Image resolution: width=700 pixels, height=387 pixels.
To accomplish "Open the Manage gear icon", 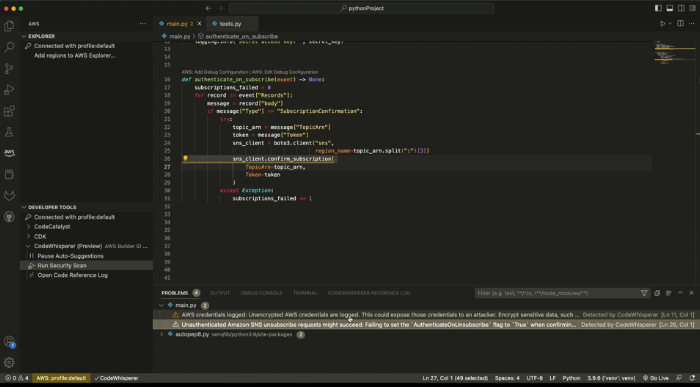I will 9,362.
